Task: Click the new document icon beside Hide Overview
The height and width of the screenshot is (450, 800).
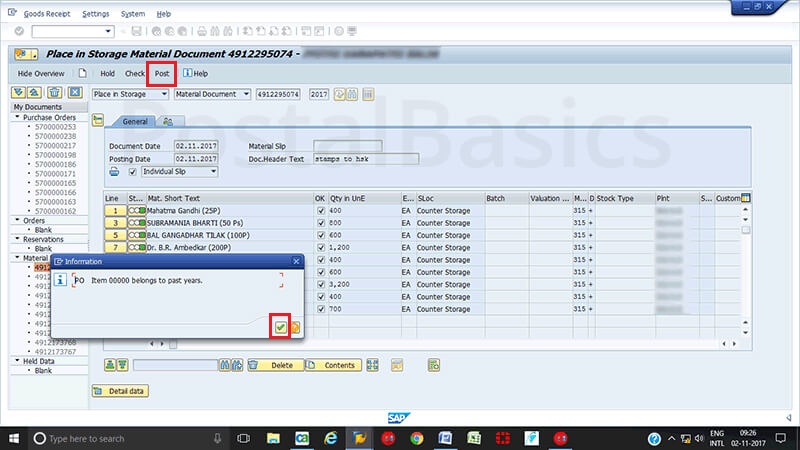Action: pos(82,73)
